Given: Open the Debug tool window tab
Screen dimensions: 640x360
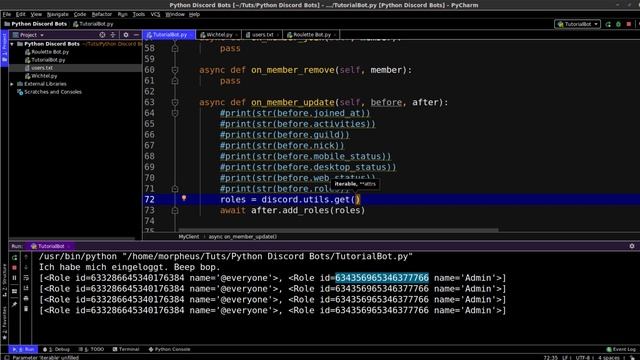Looking at the screenshot, I should coord(56,349).
